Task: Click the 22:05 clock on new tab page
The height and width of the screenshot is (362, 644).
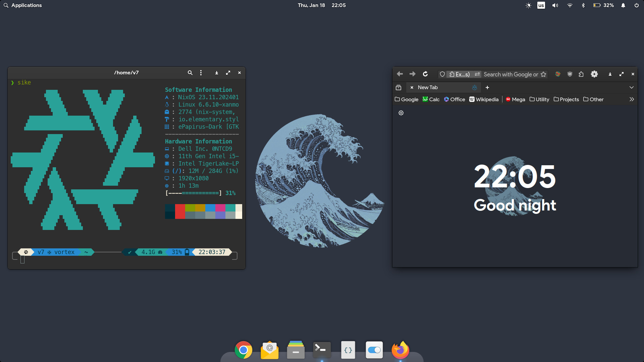Action: pyautogui.click(x=515, y=177)
